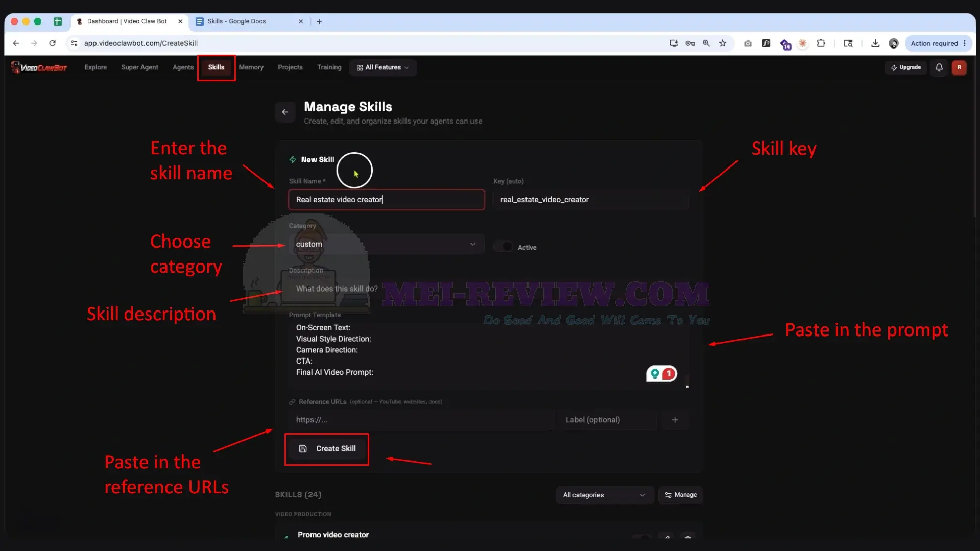Click the Manage button

click(x=681, y=495)
